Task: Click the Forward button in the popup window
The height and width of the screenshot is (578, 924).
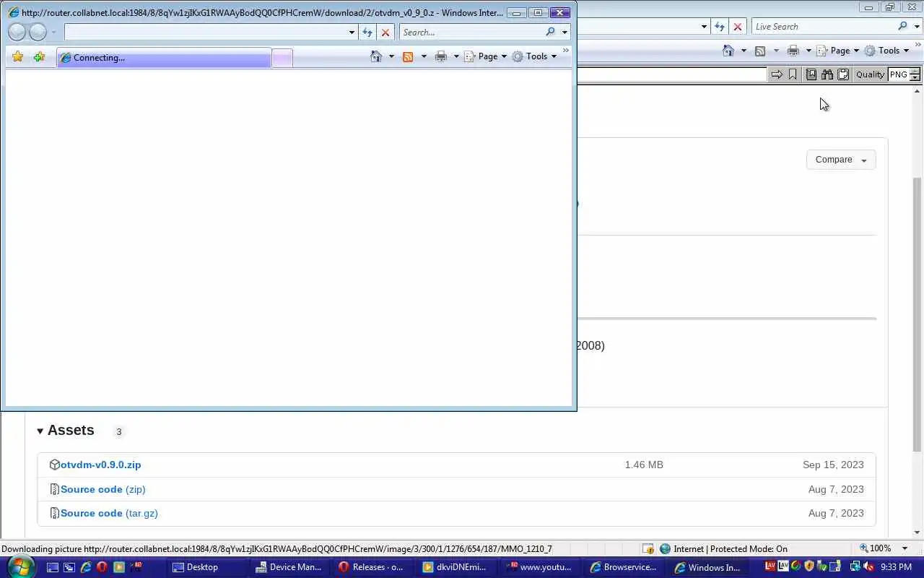Action: click(x=38, y=32)
